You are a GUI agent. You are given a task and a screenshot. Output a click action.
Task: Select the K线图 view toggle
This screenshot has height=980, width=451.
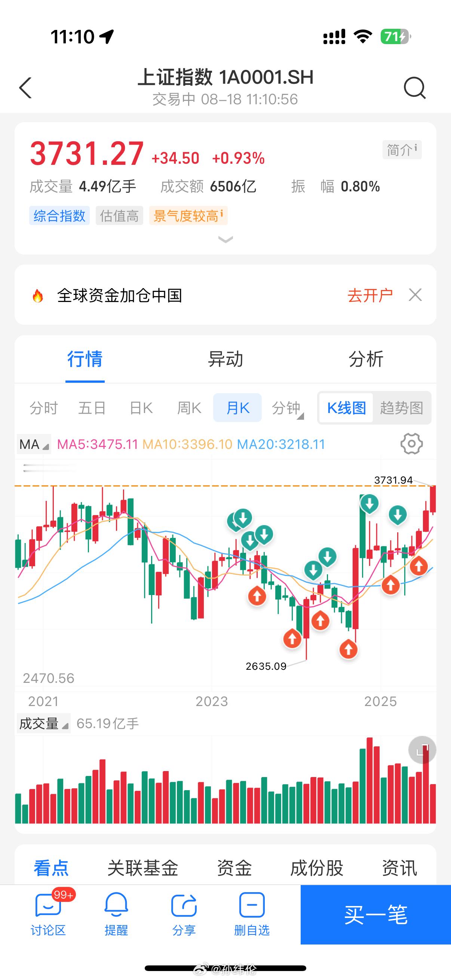click(346, 408)
